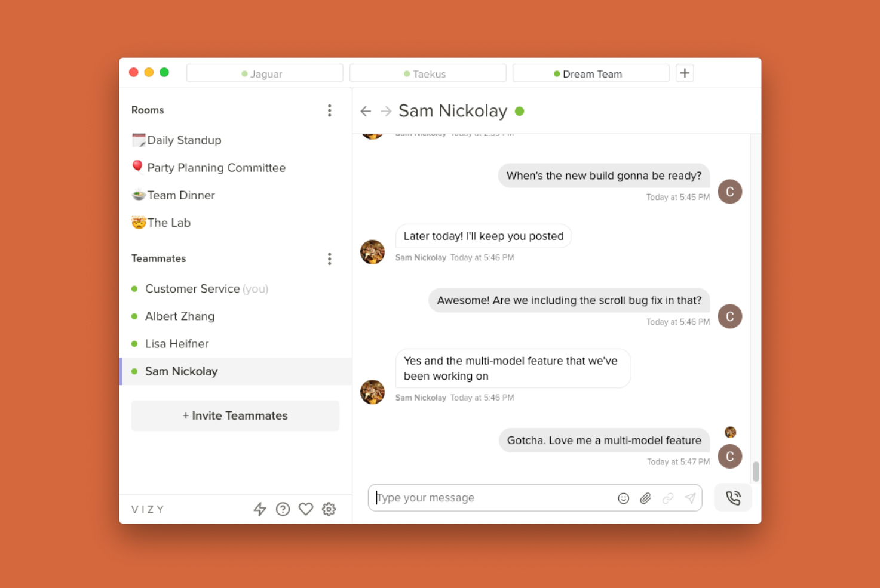Click message 'Later today! I'll keep you posted'

tap(483, 236)
